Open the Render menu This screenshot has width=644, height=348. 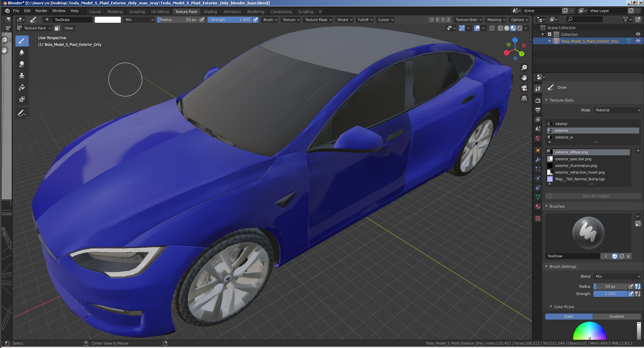[42, 11]
